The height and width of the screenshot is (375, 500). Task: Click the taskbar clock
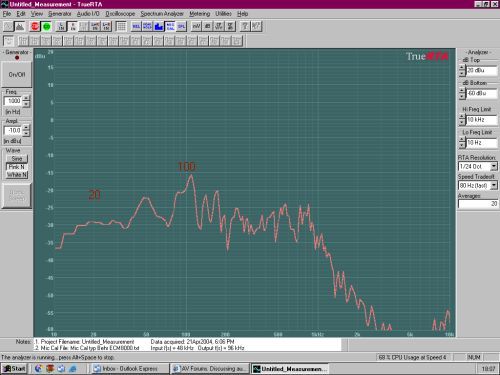coord(488,369)
